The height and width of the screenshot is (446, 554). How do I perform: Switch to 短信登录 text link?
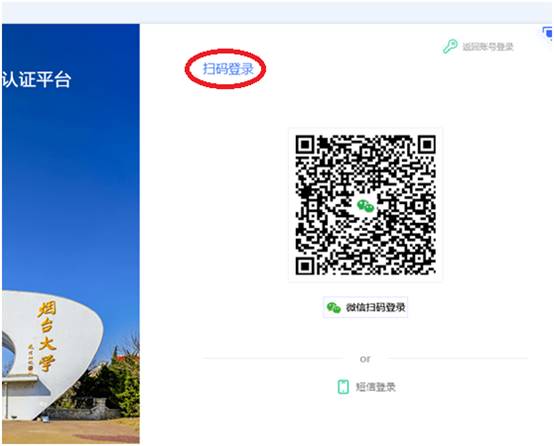coord(375,387)
